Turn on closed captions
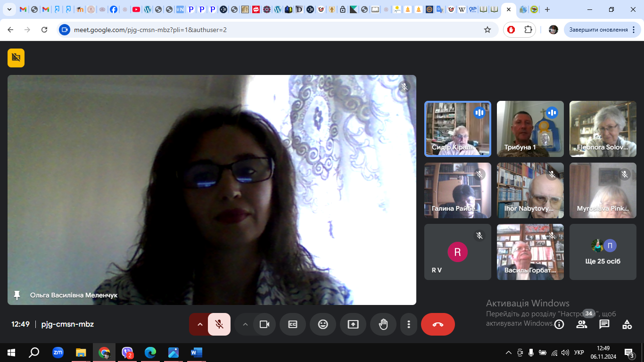 point(293,324)
